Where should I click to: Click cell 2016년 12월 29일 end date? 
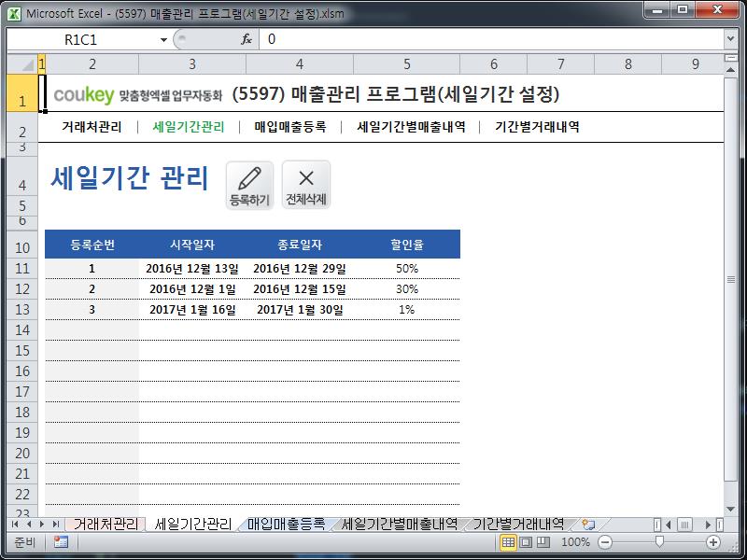coord(300,269)
